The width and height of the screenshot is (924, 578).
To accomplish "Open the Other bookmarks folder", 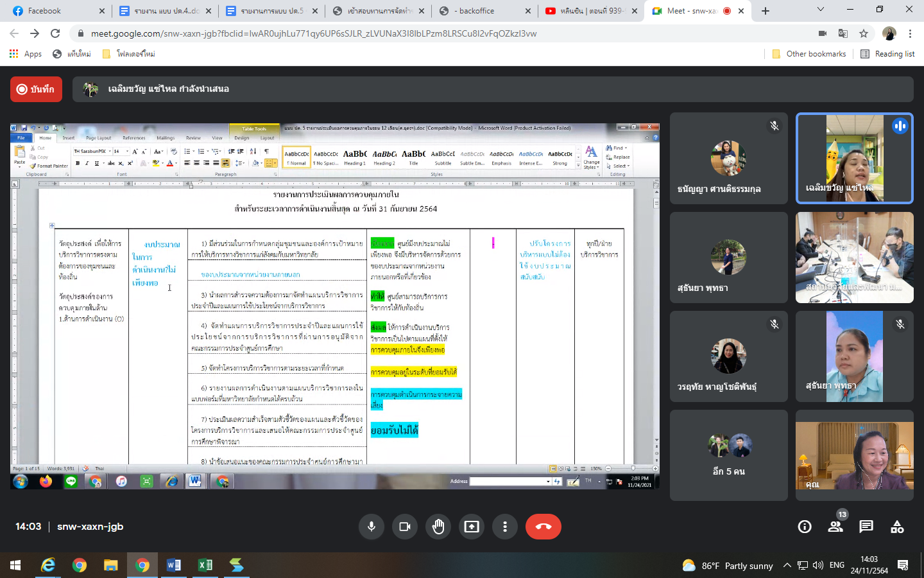I will [809, 54].
